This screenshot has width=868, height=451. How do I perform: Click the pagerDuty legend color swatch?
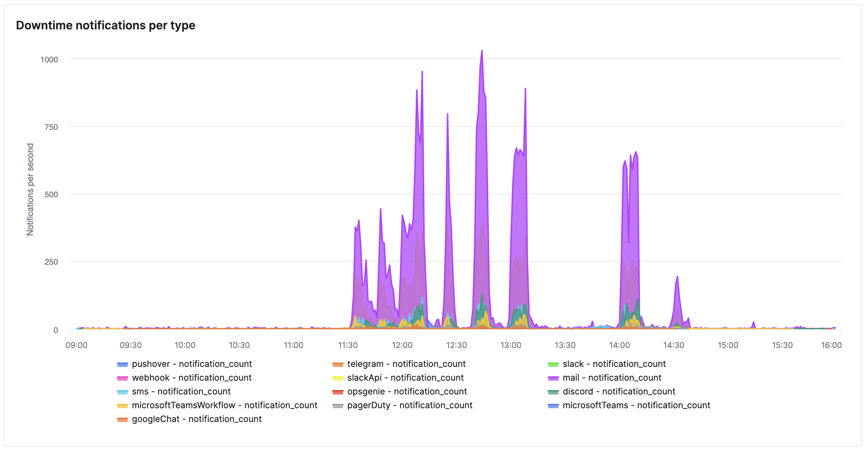[x=338, y=406]
